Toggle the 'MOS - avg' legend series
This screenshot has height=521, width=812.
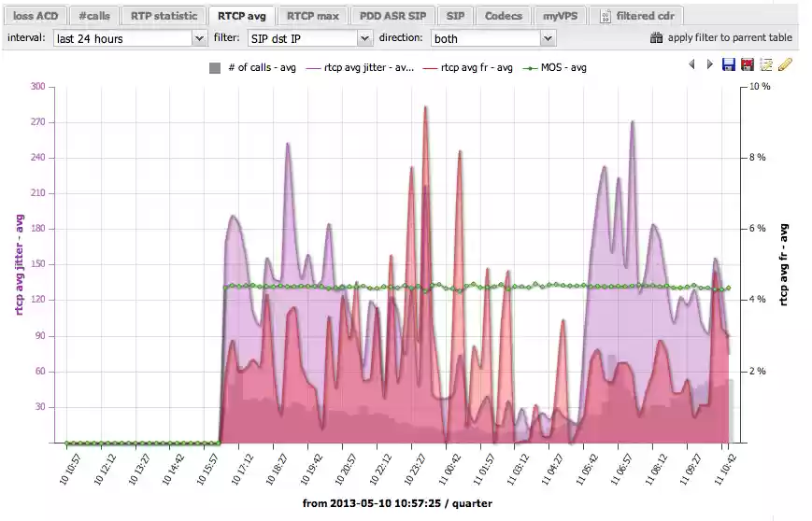click(x=554, y=67)
